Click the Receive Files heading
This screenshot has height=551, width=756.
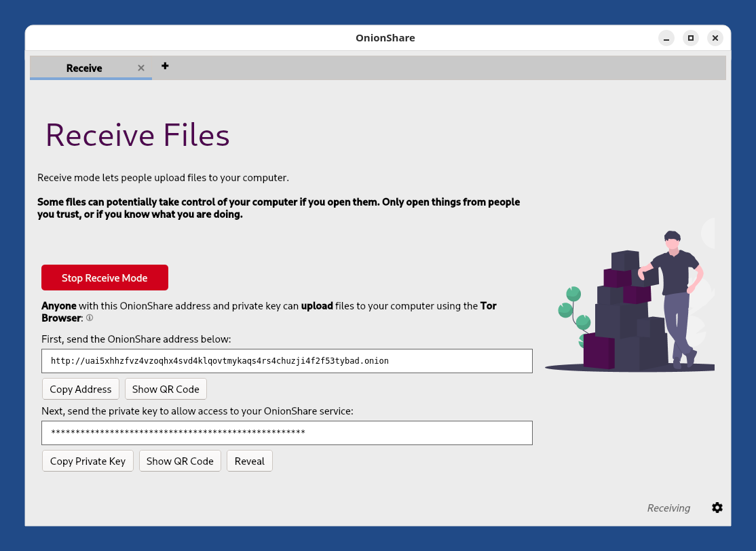[138, 135]
